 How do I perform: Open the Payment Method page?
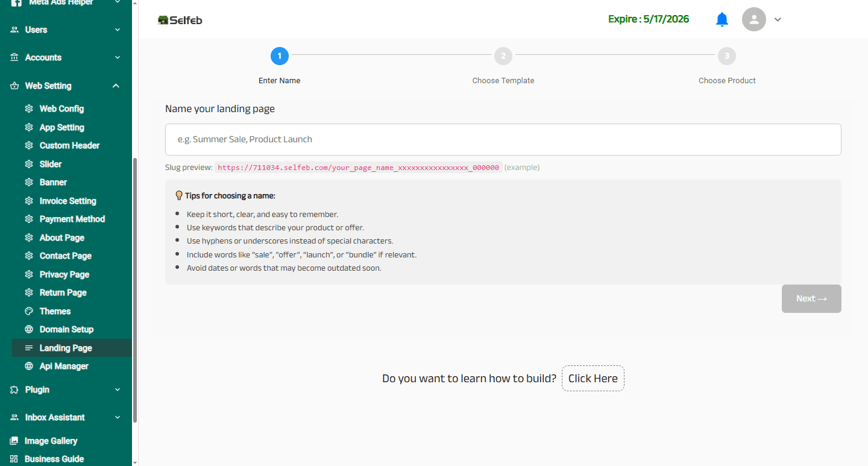coord(72,219)
